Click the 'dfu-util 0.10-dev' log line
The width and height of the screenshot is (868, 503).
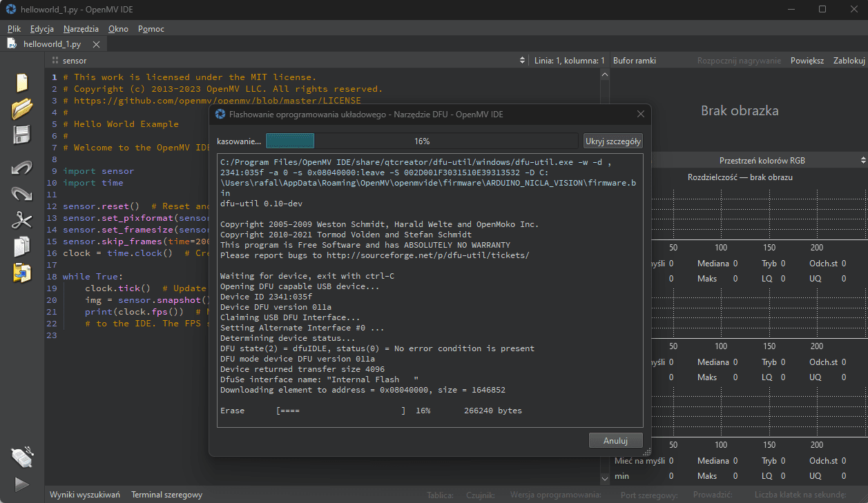point(261,204)
